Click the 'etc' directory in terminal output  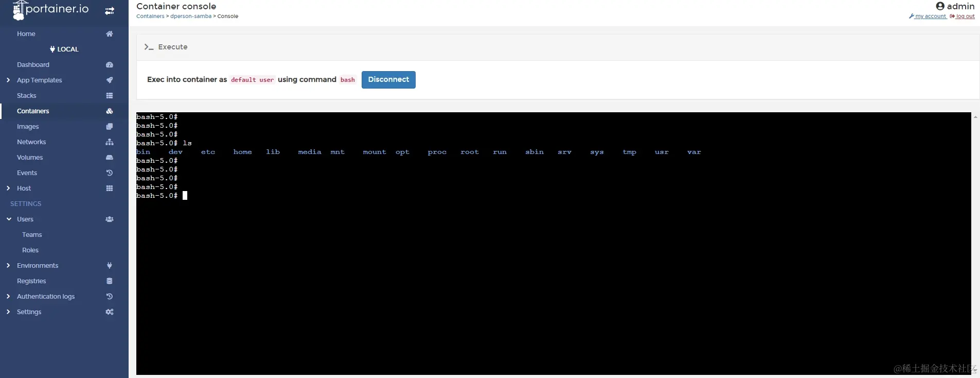pos(208,152)
